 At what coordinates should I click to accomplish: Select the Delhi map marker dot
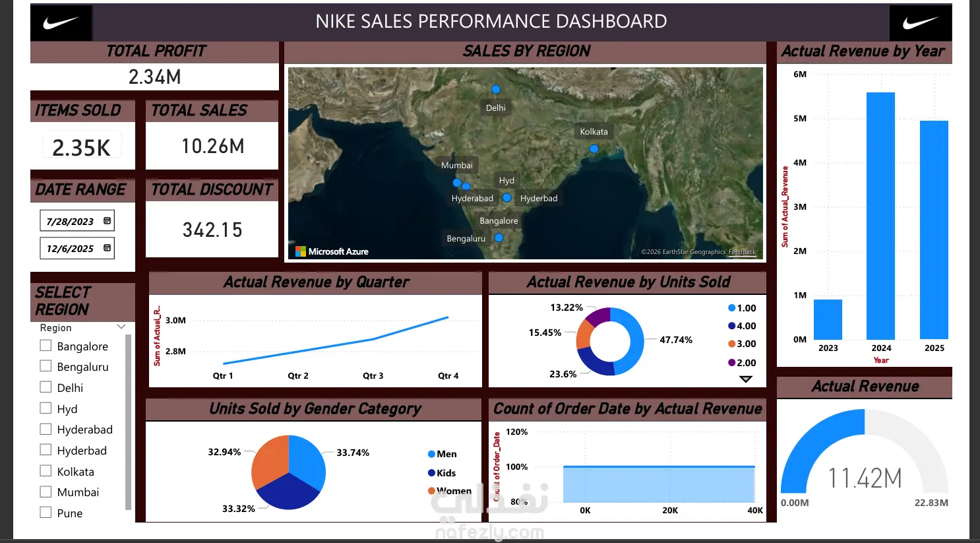[496, 89]
